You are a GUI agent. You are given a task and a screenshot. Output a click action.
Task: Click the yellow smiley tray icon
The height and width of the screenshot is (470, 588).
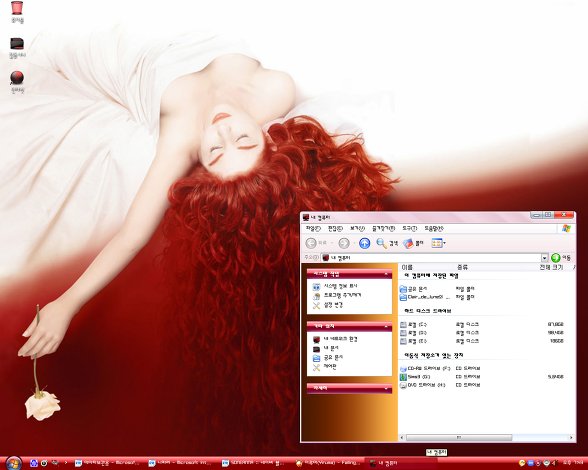tap(522, 463)
